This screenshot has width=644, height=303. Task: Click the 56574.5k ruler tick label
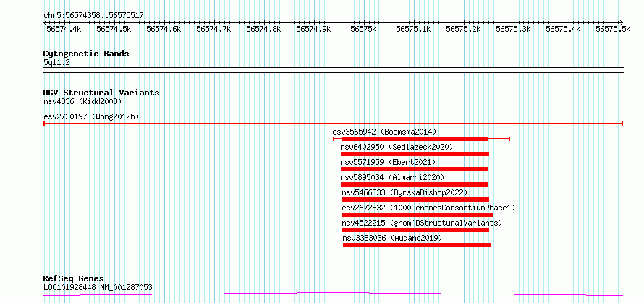[114, 29]
